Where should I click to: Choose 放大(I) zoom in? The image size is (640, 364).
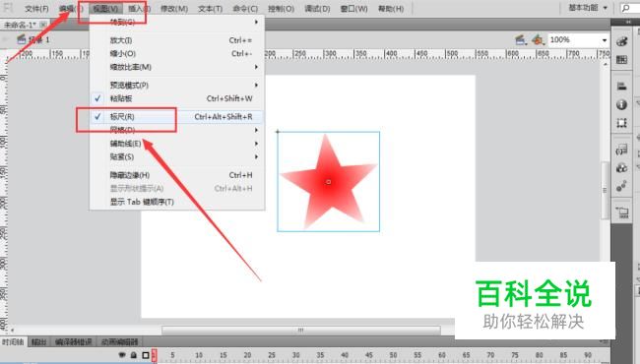(x=176, y=40)
